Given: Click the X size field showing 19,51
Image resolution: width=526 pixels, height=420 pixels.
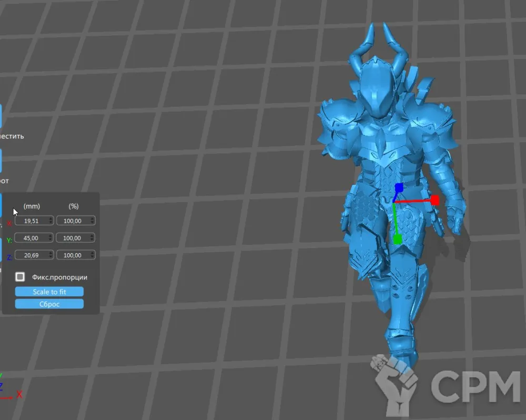Looking at the screenshot, I should [x=32, y=221].
